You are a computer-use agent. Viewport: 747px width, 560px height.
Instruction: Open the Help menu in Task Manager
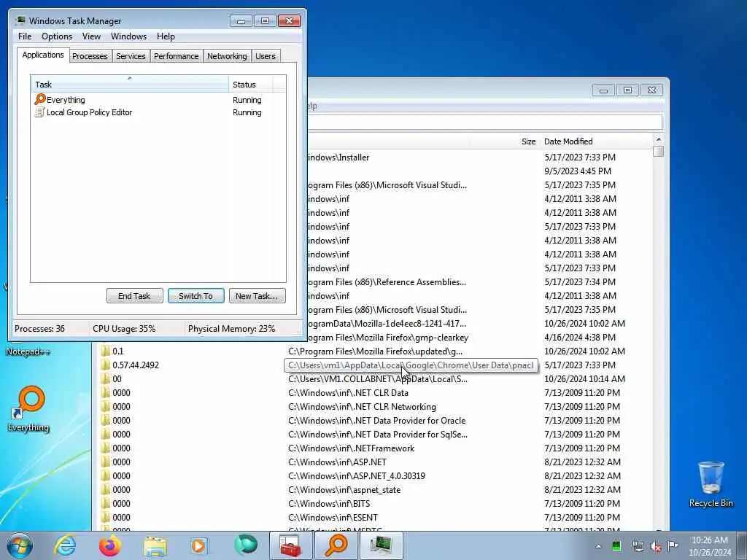tap(166, 36)
